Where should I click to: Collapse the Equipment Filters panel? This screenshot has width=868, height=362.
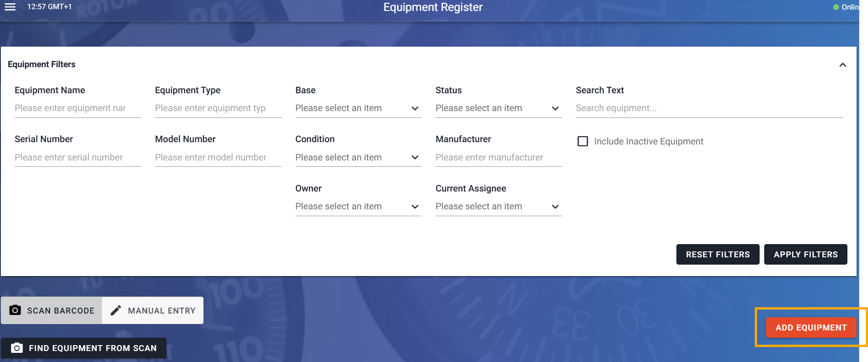point(842,65)
